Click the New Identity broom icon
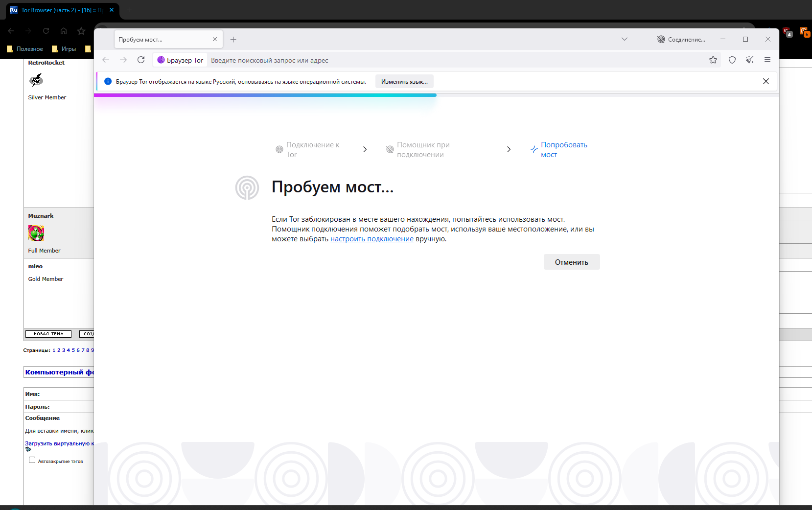This screenshot has height=510, width=812. (749, 60)
